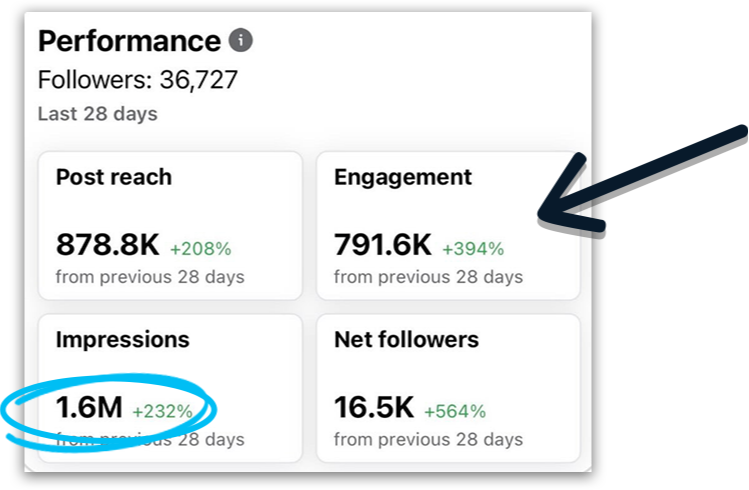This screenshot has width=749, height=490.
Task: Select the Last 28 days label
Action: pyautogui.click(x=97, y=114)
